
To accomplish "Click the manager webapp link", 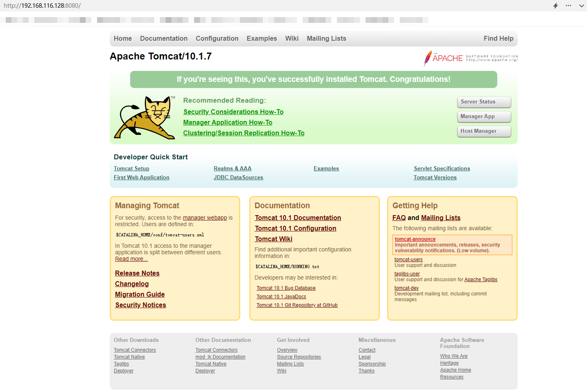I will pos(205,218).
